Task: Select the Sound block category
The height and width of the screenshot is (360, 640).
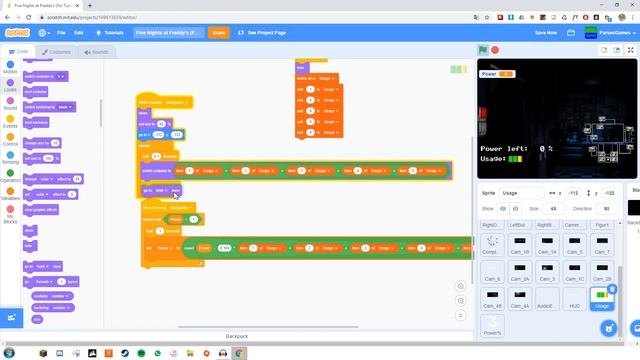Action: tap(10, 104)
